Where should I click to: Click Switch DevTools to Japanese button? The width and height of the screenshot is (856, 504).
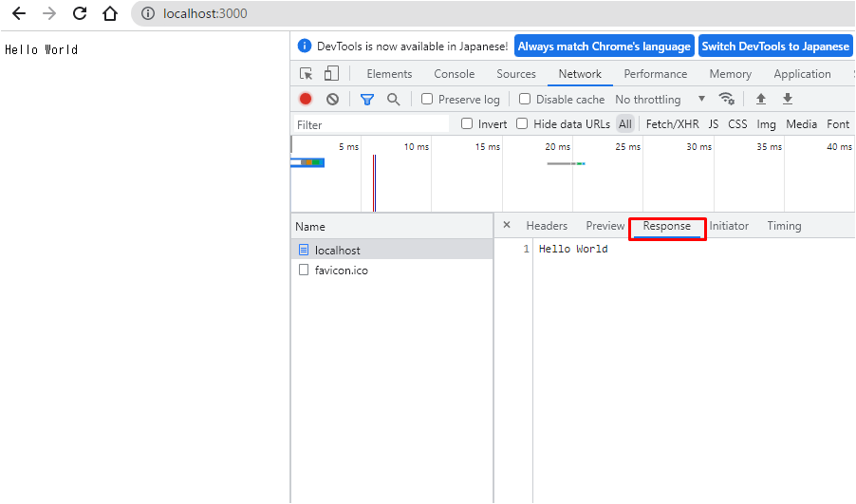(x=775, y=47)
